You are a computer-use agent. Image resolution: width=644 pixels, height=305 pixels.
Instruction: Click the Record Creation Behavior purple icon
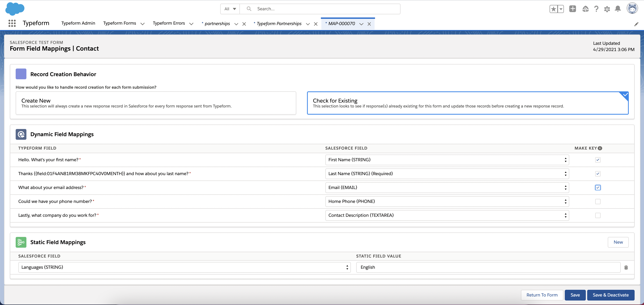point(21,74)
